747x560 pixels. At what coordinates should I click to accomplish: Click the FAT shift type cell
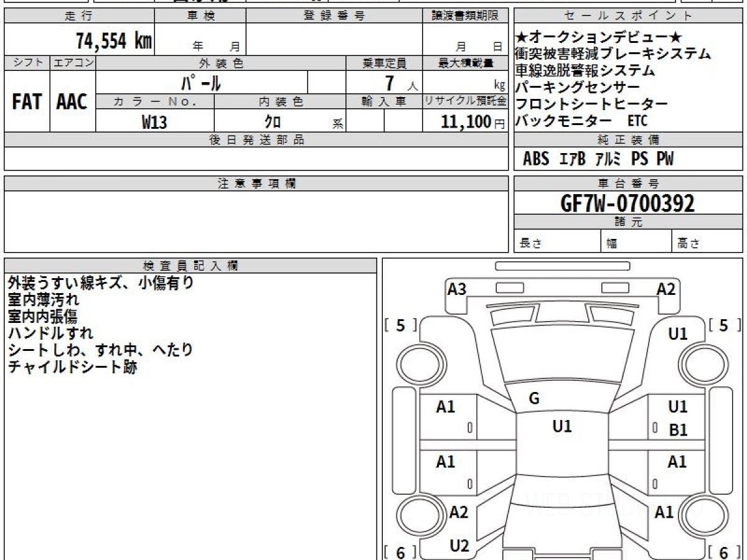(27, 102)
